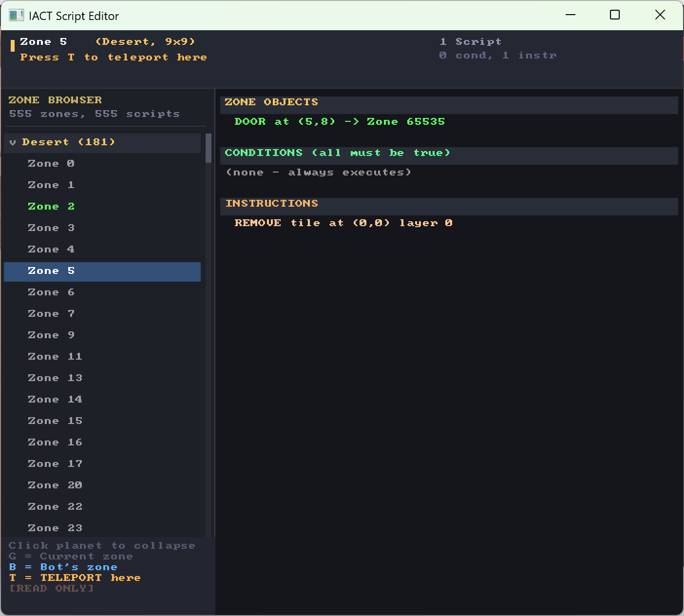The width and height of the screenshot is (684, 616).
Task: Choose Zone 14 from the list
Action: click(102, 400)
